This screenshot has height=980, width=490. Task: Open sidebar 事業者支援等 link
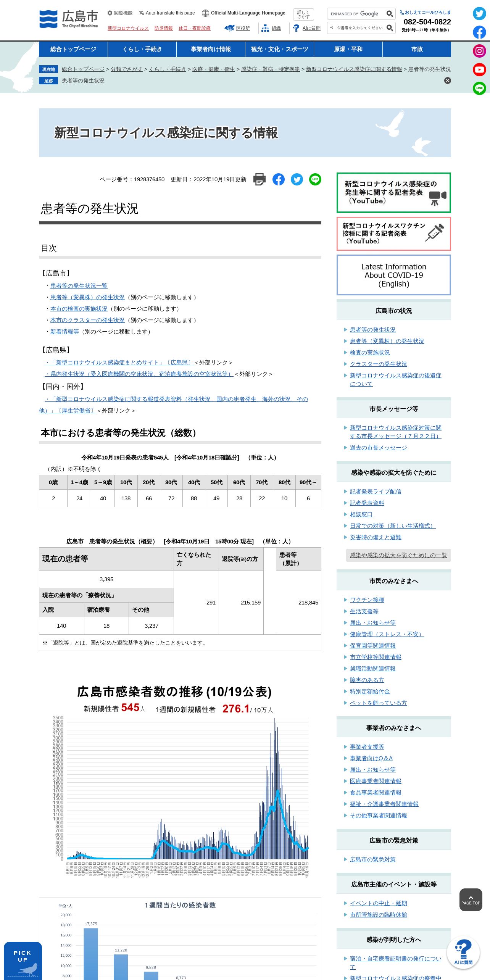(367, 747)
